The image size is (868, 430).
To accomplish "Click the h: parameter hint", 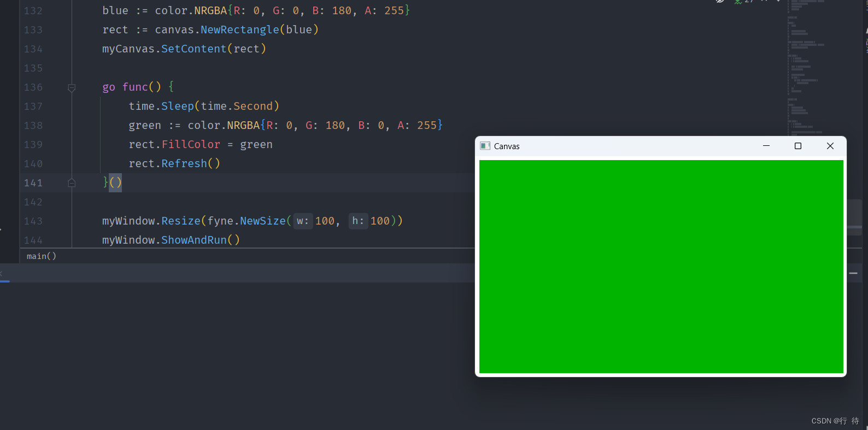I will pyautogui.click(x=358, y=221).
